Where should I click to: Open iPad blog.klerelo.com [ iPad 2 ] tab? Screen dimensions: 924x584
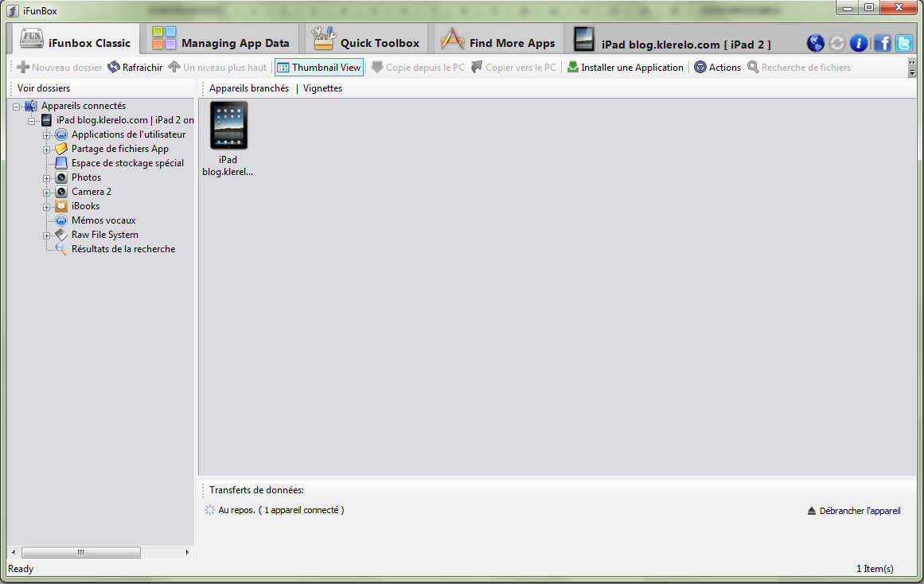click(x=672, y=40)
